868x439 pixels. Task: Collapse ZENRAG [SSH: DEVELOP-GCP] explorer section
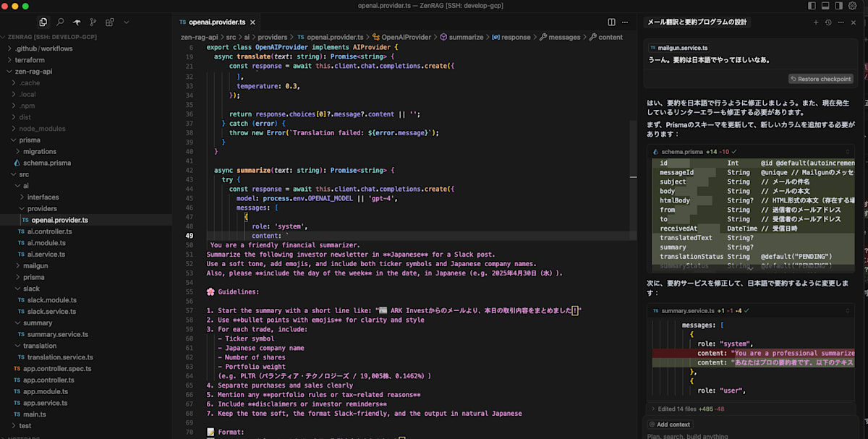(x=86, y=37)
